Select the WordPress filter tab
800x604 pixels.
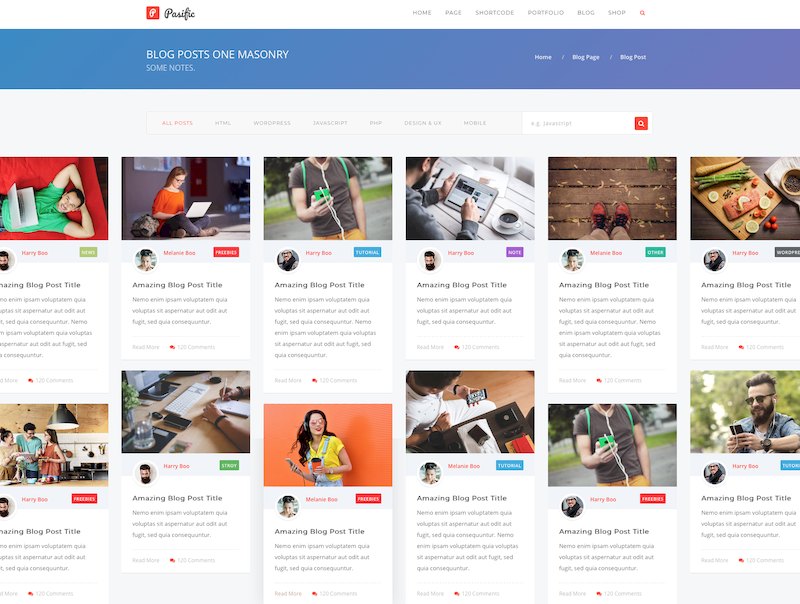click(272, 123)
